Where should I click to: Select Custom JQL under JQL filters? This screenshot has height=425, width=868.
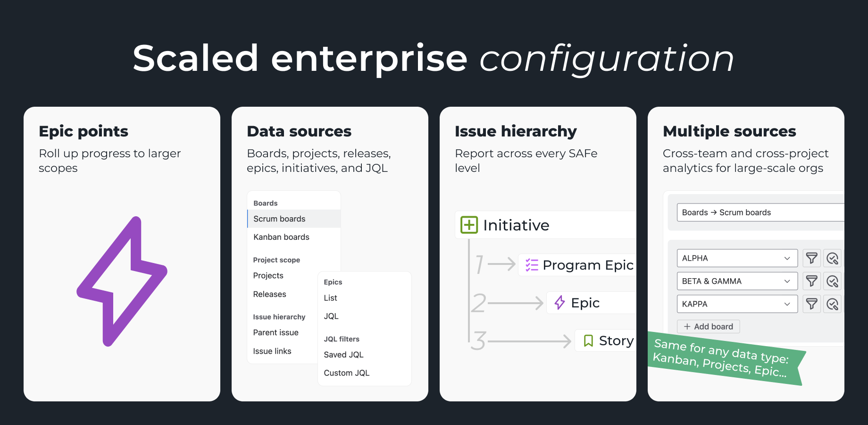point(346,373)
